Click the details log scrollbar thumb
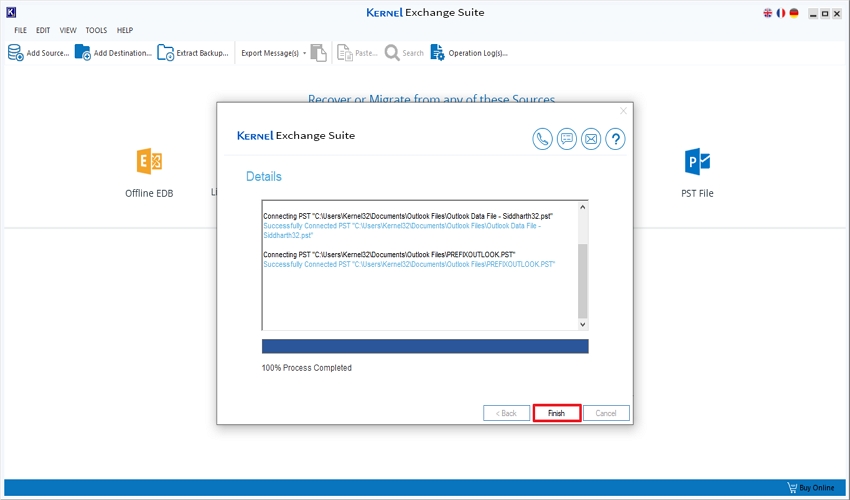 point(583,281)
